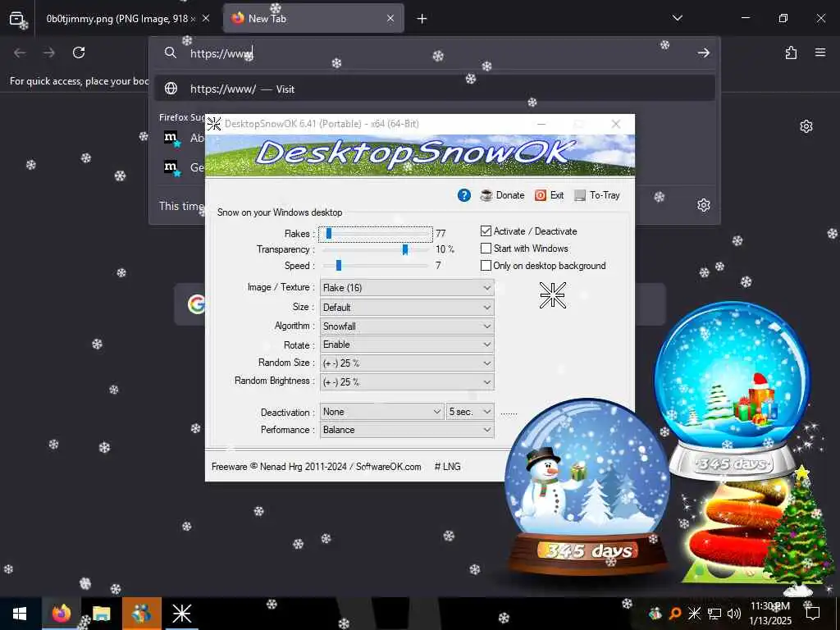
Task: Open the Algorithm dropdown showing Snowfall
Action: click(x=407, y=326)
